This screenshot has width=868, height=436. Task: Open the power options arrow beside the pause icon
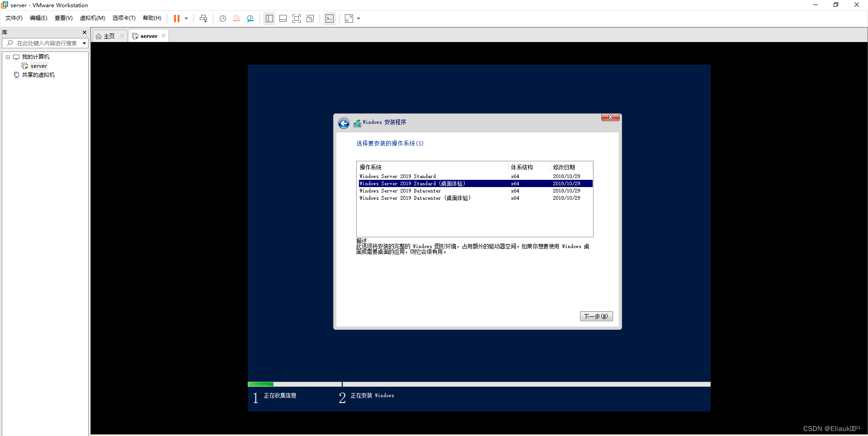click(186, 19)
